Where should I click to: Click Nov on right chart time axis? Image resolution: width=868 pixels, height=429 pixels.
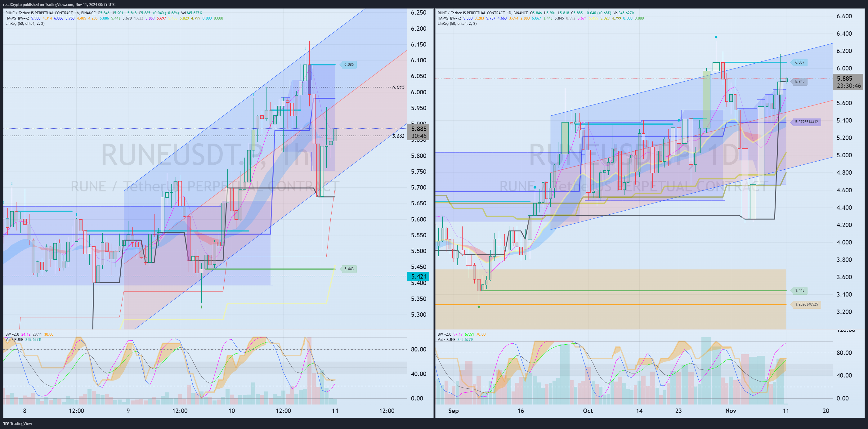tap(731, 411)
